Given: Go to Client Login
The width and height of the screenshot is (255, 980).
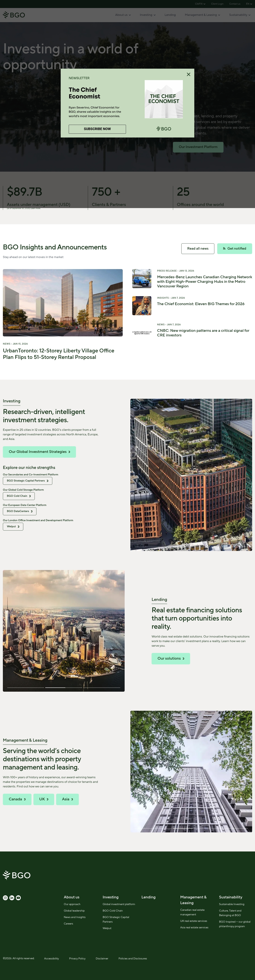Looking at the screenshot, I should (217, 4).
